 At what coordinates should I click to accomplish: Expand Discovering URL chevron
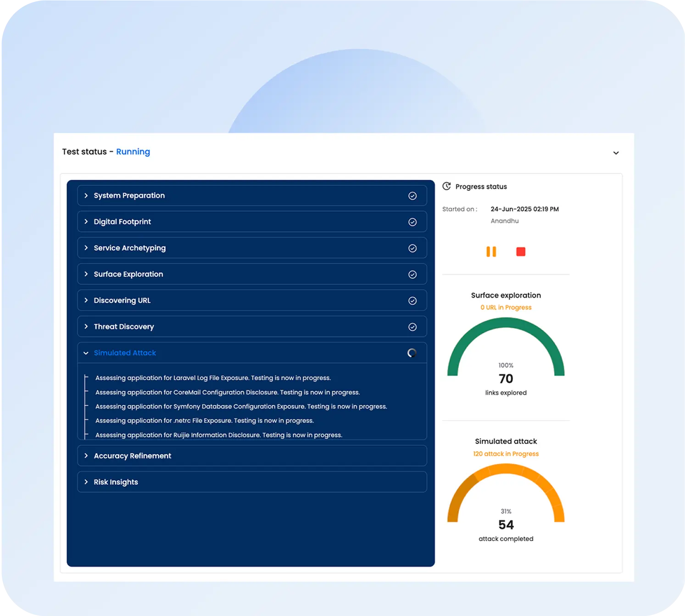(x=86, y=300)
